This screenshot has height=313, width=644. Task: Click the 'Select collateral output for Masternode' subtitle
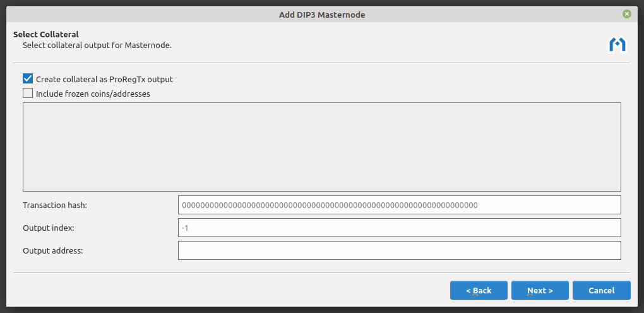click(x=97, y=46)
